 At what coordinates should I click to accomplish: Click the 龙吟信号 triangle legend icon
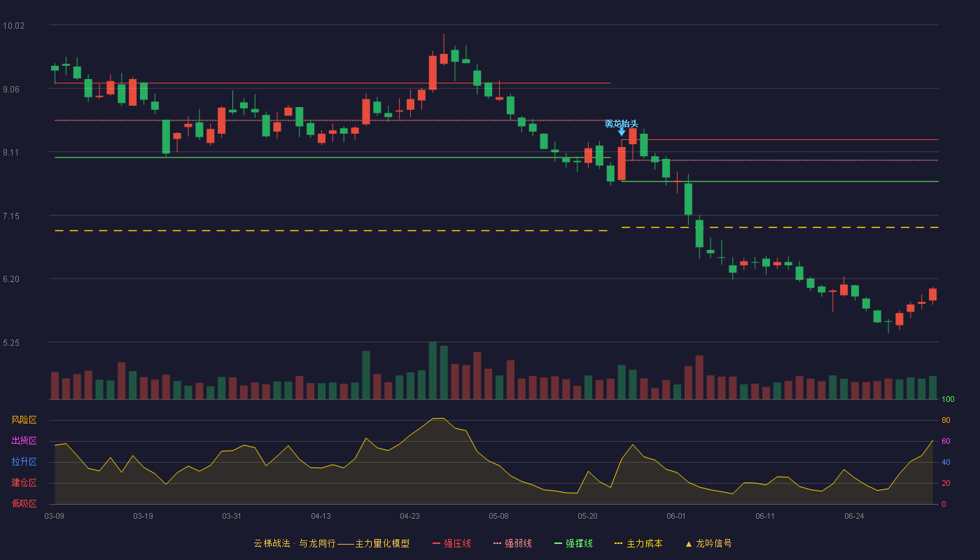688,544
